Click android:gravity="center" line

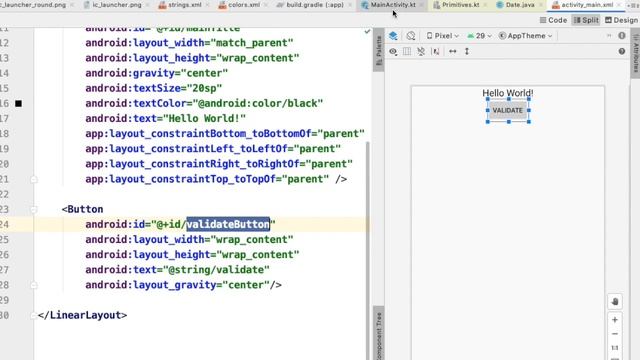click(156, 73)
